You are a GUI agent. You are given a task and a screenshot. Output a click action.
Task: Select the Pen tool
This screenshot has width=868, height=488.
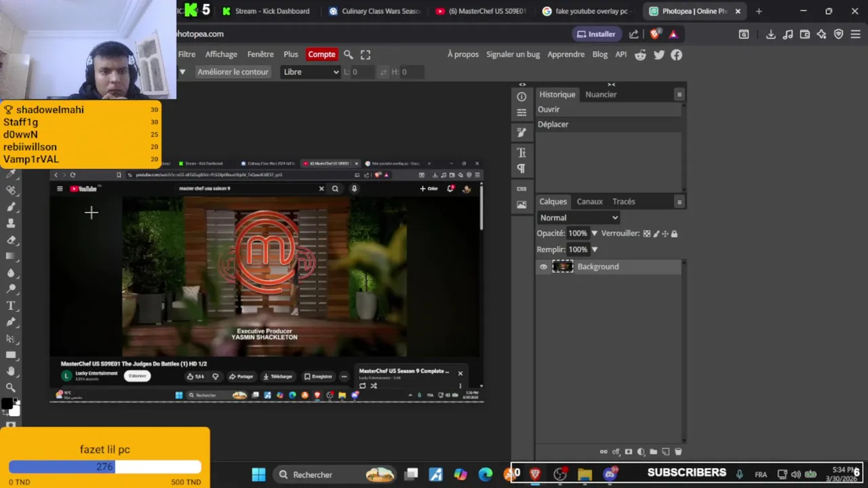[11, 322]
